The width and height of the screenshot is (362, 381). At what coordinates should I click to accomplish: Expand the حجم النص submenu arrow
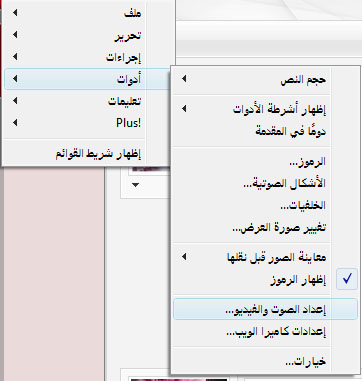[x=184, y=79]
